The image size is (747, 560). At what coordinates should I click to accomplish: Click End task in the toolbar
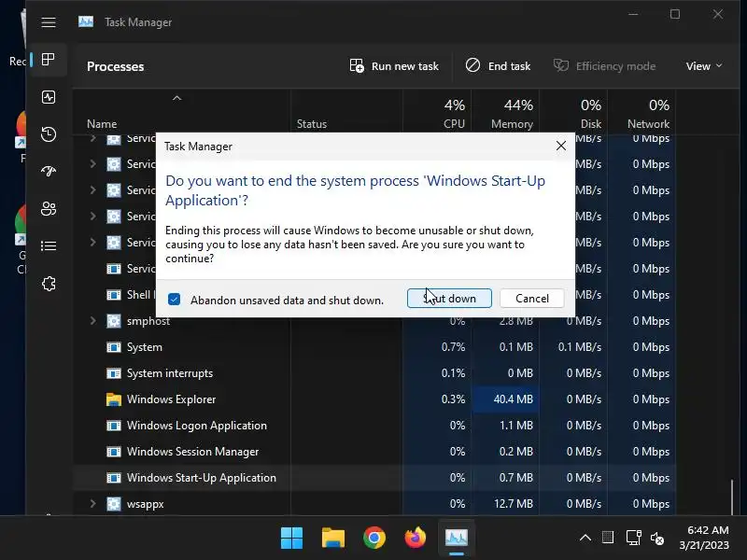(498, 66)
